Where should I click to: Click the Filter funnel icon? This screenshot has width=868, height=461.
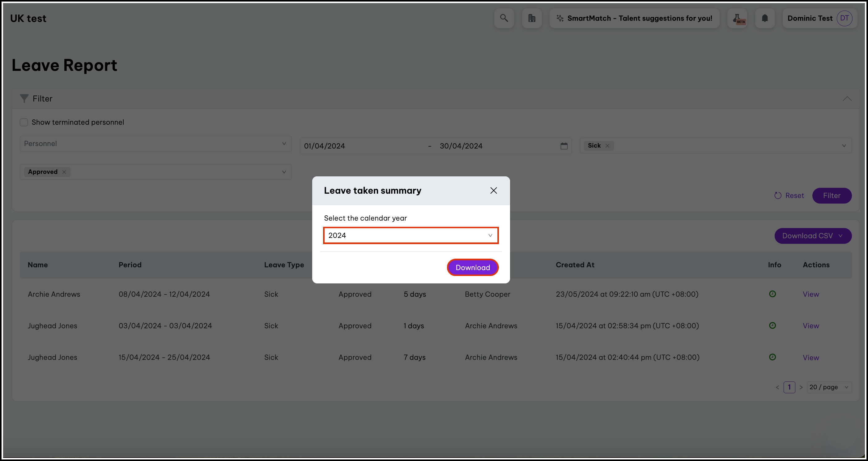24,98
